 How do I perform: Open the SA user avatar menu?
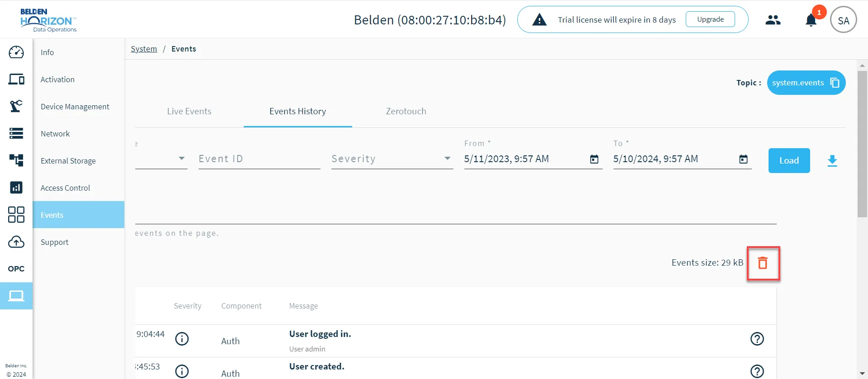pyautogui.click(x=844, y=20)
